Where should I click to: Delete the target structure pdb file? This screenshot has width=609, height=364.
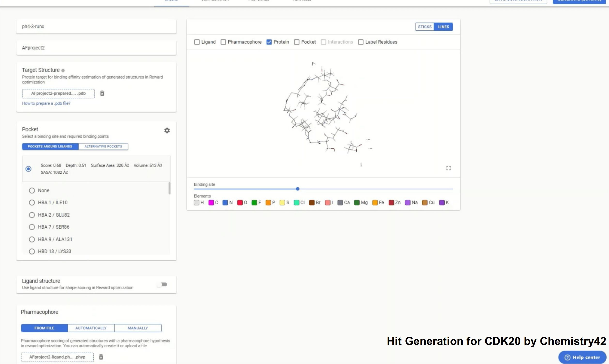tap(102, 93)
